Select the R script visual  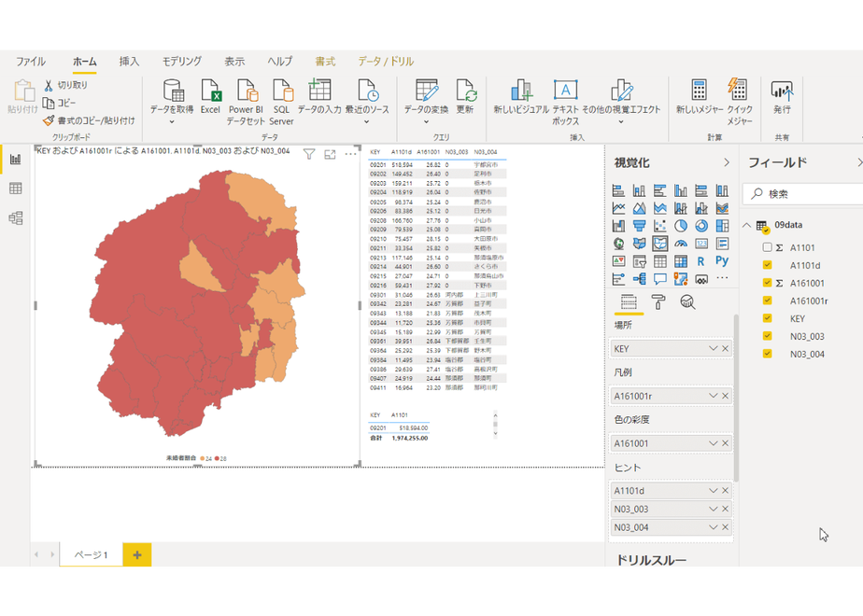pyautogui.click(x=701, y=261)
